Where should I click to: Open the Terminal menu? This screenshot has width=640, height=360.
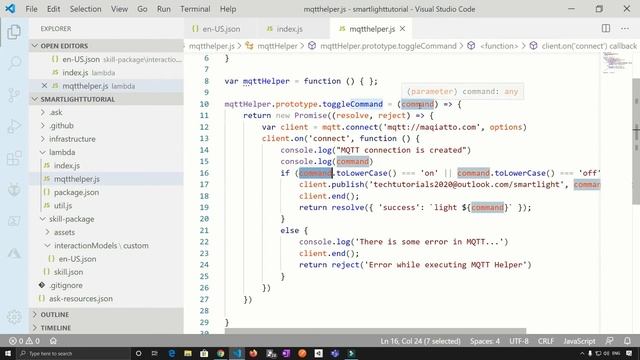tap(195, 9)
